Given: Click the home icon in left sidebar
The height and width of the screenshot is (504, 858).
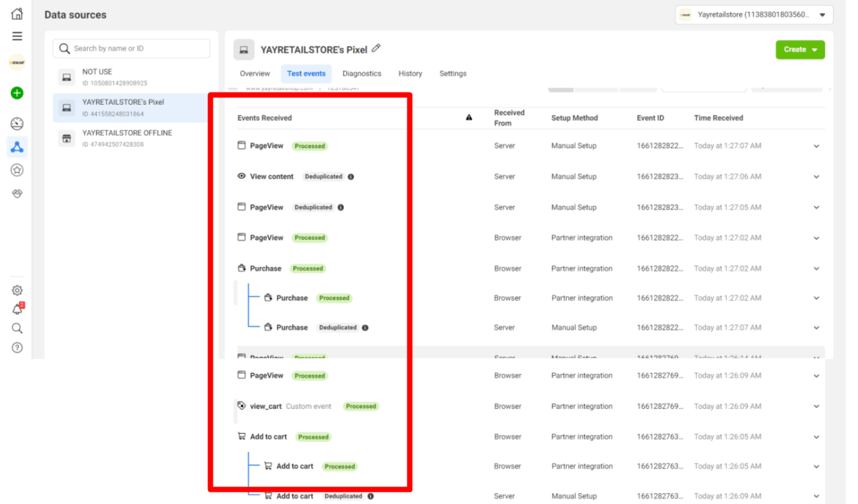Looking at the screenshot, I should point(17,14).
